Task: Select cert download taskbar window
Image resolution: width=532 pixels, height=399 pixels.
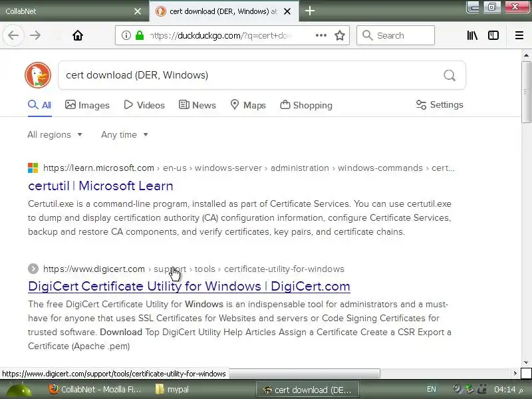Action: (307, 390)
